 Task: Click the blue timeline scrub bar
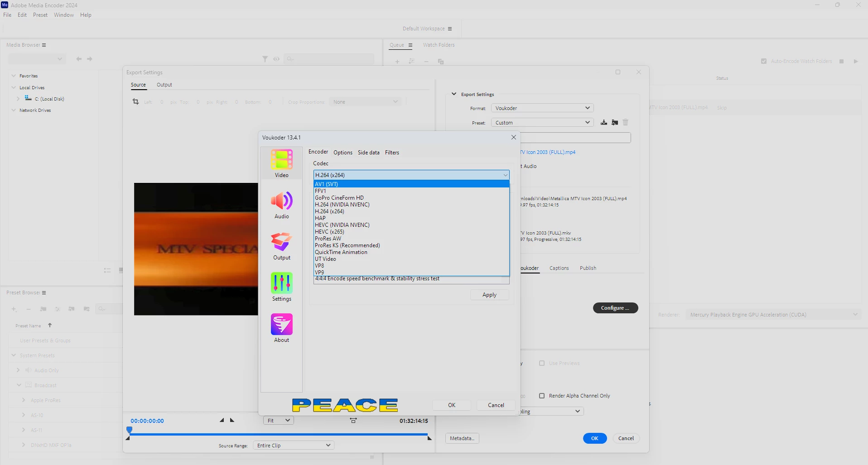[278, 434]
